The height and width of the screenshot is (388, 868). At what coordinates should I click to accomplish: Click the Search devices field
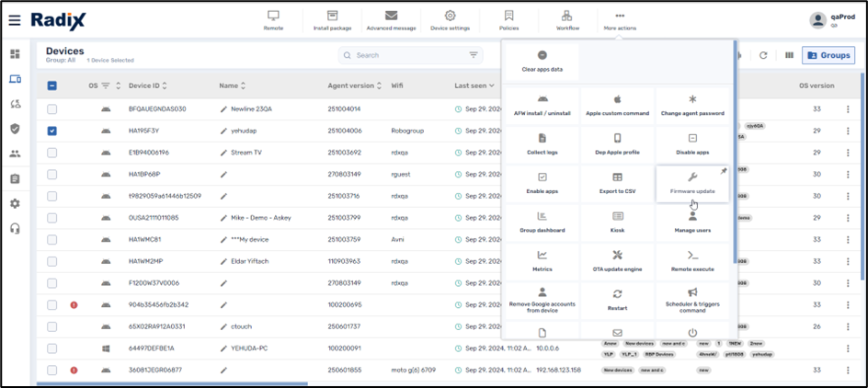click(x=410, y=55)
